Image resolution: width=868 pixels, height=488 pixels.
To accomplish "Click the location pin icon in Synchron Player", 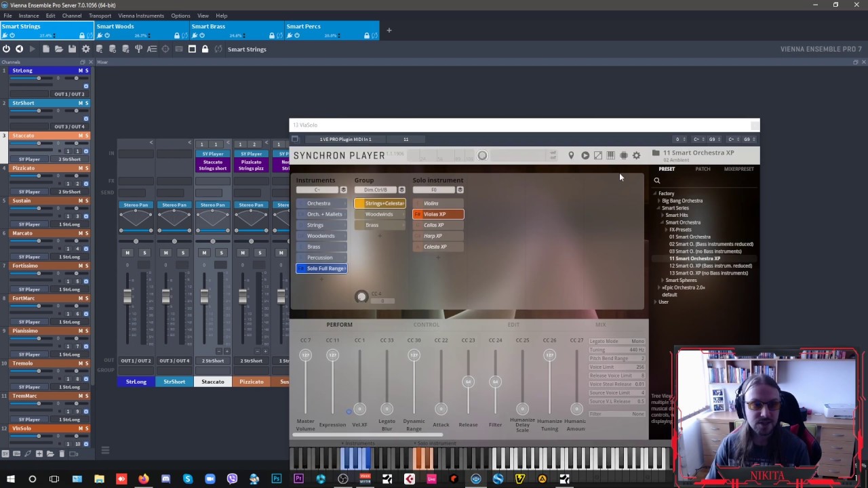I will (x=571, y=156).
